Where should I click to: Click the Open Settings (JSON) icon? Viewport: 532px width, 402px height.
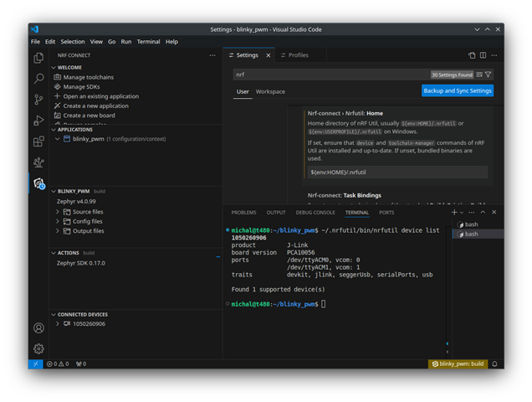472,55
